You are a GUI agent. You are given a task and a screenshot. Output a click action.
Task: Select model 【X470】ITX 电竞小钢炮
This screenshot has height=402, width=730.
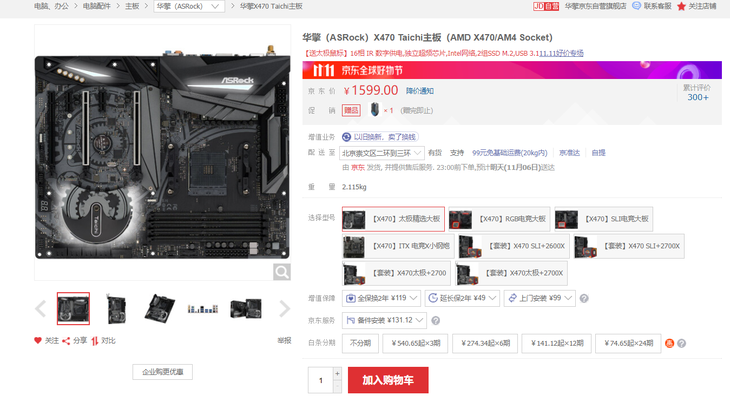pyautogui.click(x=398, y=246)
